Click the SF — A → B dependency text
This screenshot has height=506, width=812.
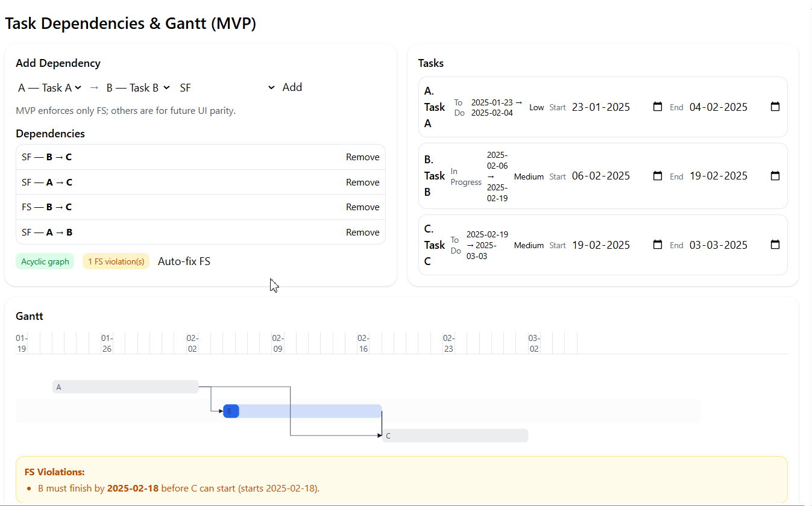click(x=47, y=233)
